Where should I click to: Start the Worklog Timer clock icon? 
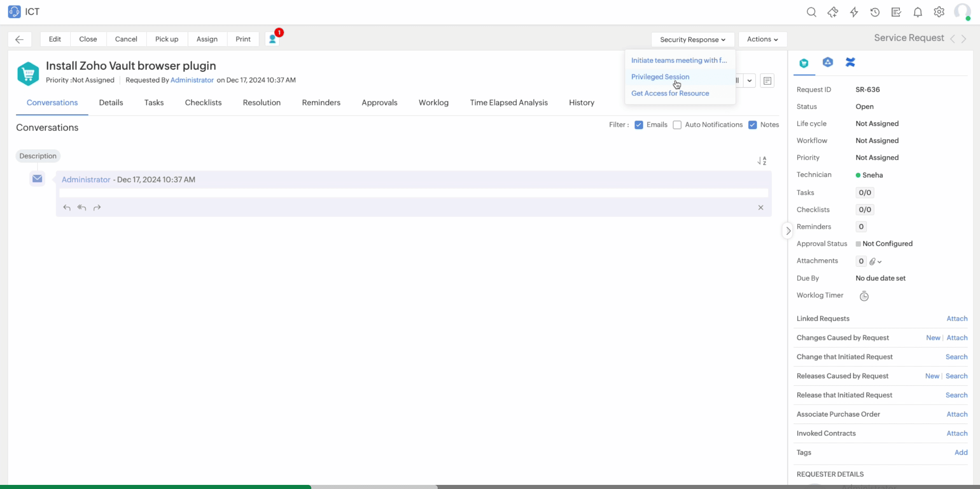(864, 296)
